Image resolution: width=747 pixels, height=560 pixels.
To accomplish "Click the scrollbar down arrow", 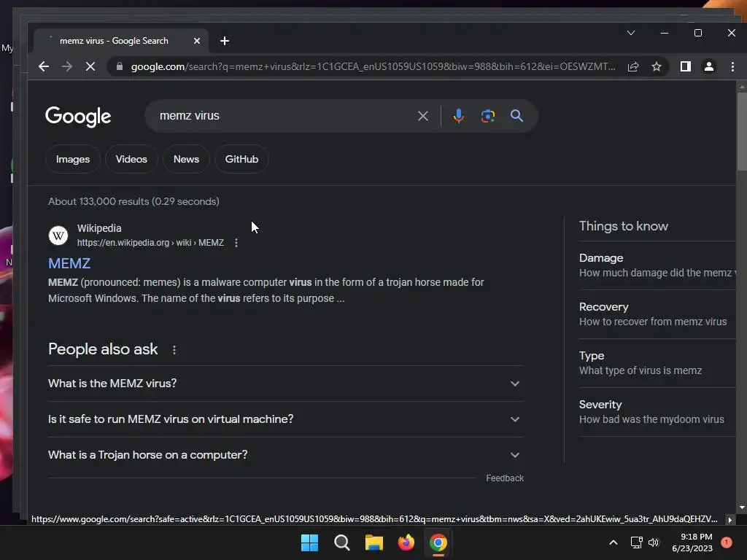I will 742,508.
